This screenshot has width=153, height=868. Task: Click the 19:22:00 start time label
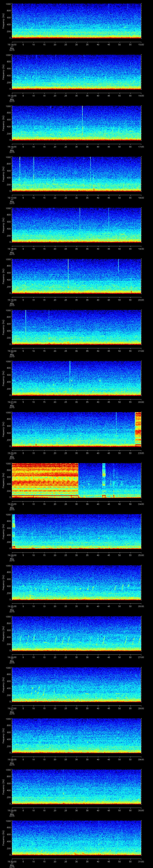tap(12, 453)
